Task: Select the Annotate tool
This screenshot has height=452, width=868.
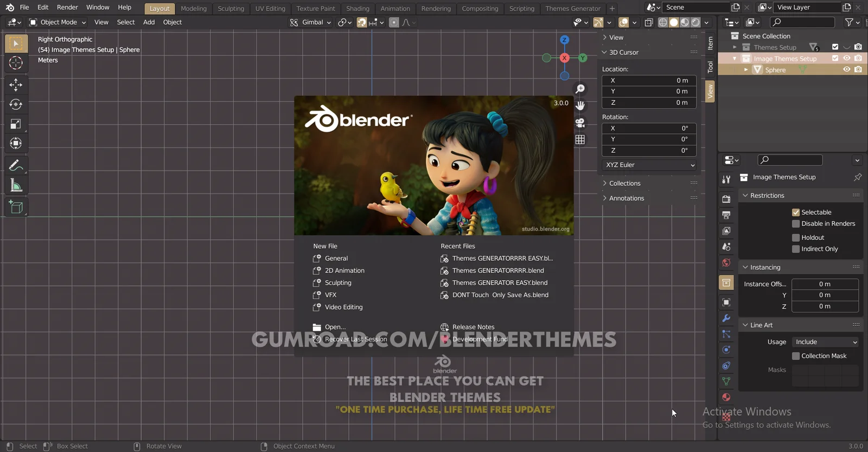Action: click(16, 165)
